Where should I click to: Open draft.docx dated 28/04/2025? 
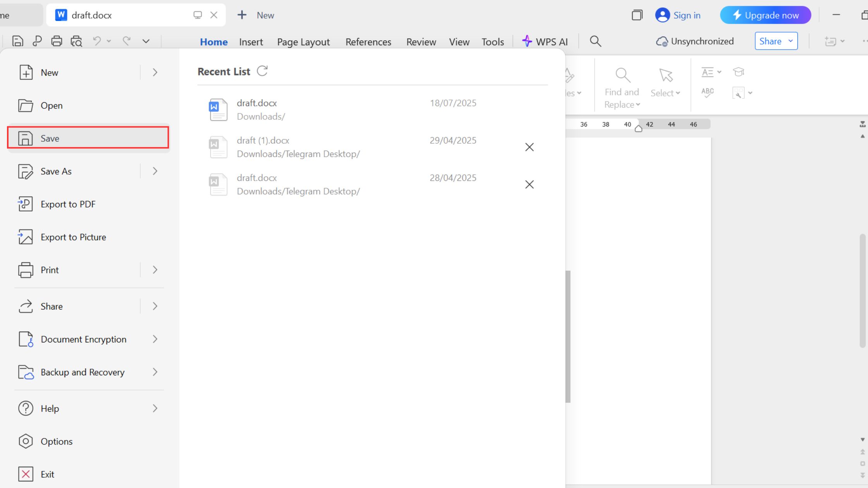pyautogui.click(x=372, y=184)
